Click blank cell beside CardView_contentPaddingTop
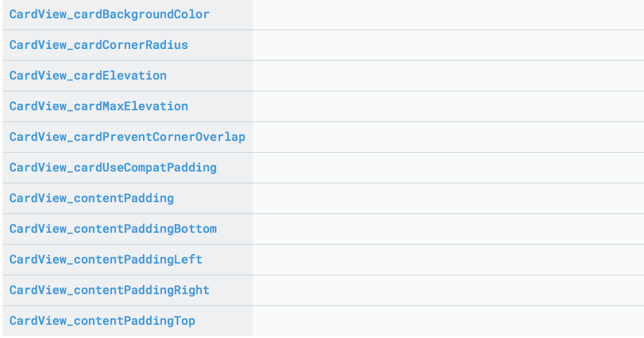Viewport: 644px width, 338px height. (x=448, y=321)
